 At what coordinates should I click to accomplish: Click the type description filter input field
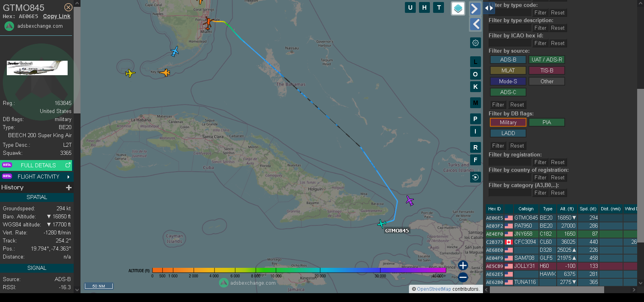click(510, 28)
